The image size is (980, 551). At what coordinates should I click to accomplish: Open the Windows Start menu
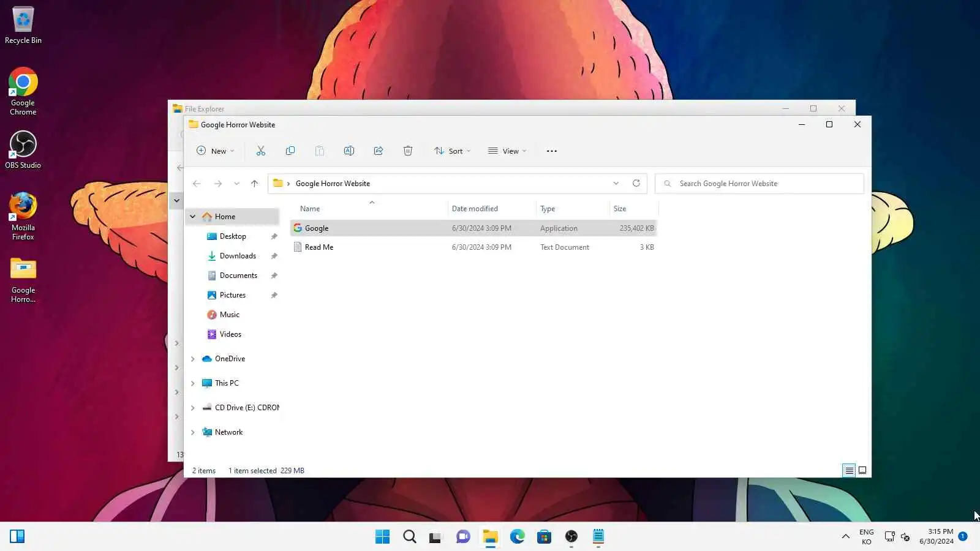tap(383, 537)
